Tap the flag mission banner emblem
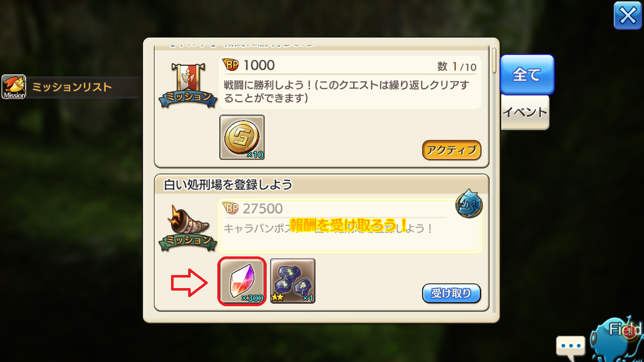The height and width of the screenshot is (362, 644). tap(184, 84)
